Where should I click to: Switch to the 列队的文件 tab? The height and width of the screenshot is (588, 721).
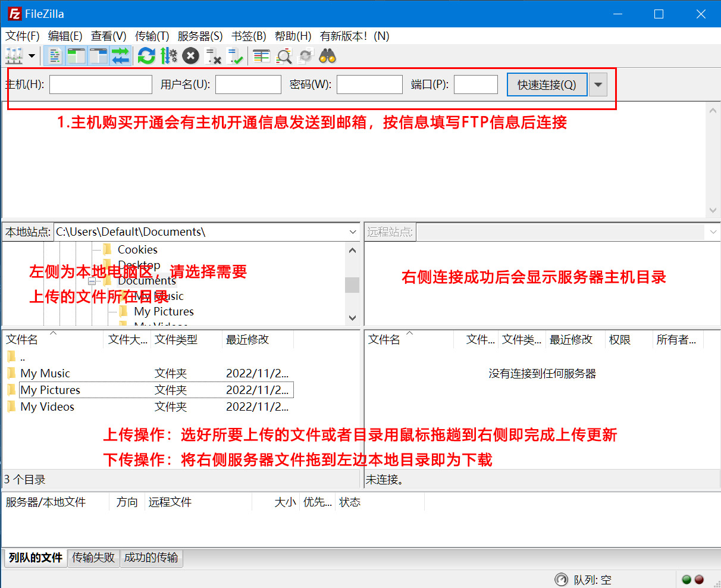point(36,558)
